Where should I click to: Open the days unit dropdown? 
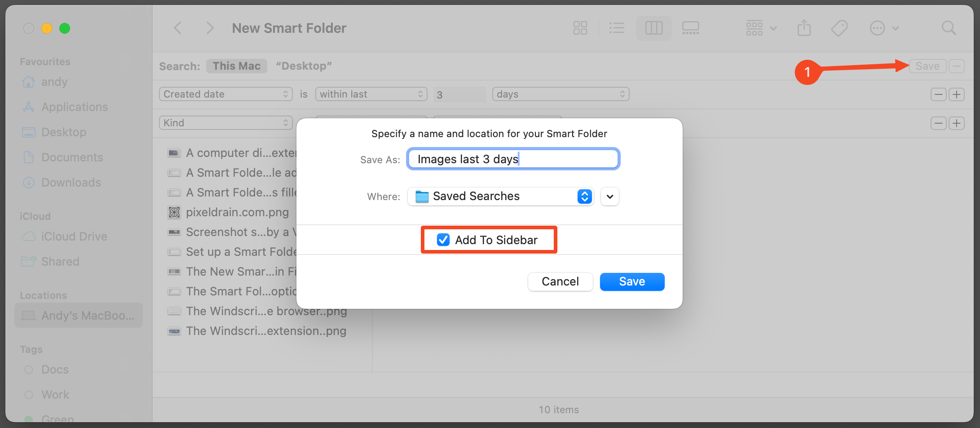[x=561, y=94]
